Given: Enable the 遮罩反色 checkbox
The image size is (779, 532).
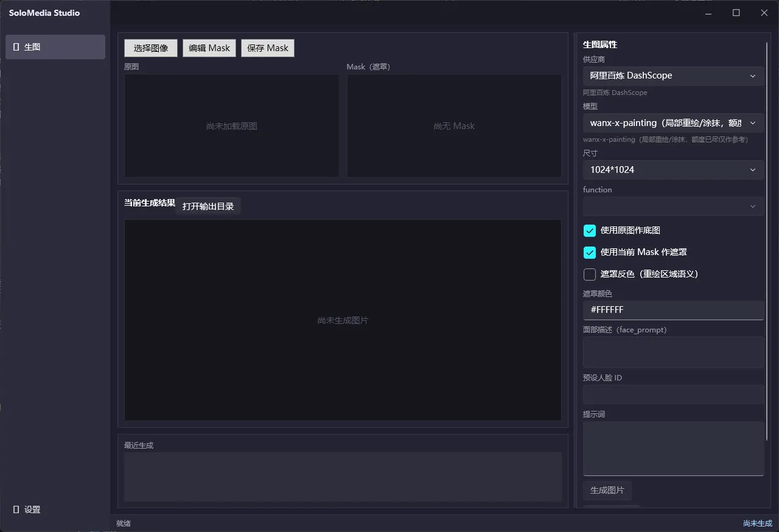Looking at the screenshot, I should point(590,275).
